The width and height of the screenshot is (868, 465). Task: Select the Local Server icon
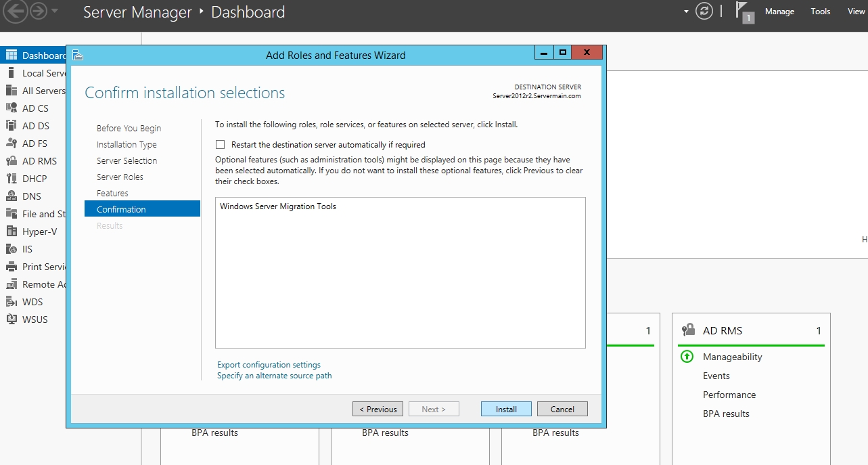[12, 73]
